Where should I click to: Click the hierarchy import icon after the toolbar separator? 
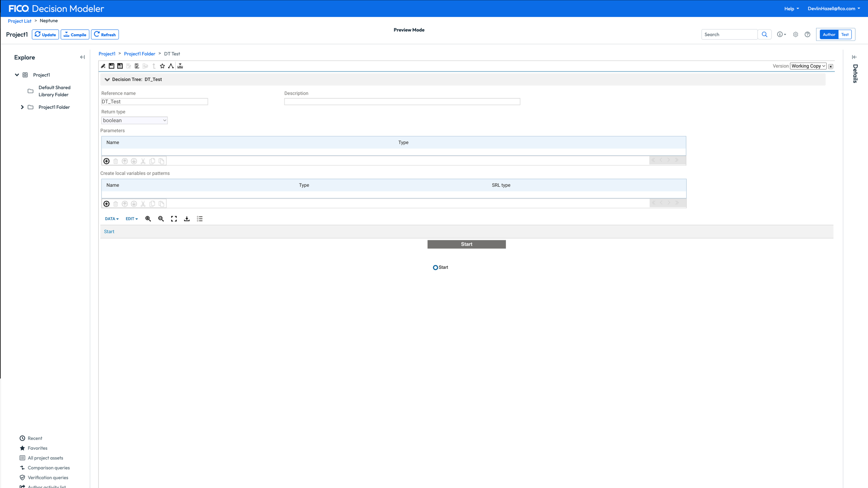click(x=180, y=66)
